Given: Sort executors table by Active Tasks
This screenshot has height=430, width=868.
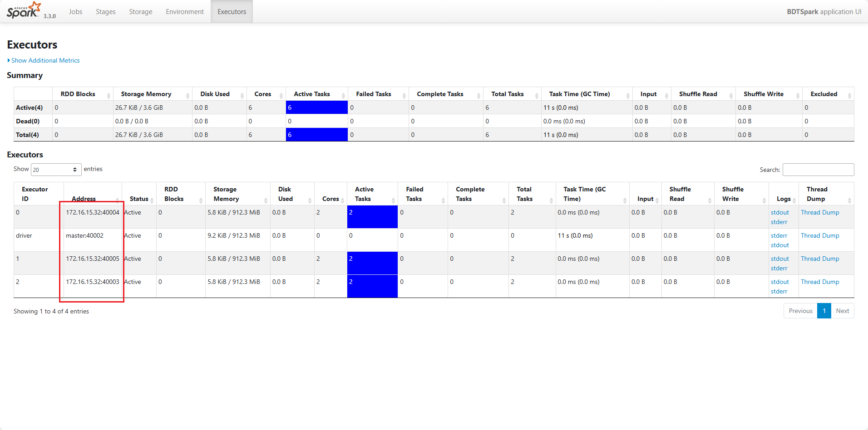Looking at the screenshot, I should pyautogui.click(x=372, y=194).
